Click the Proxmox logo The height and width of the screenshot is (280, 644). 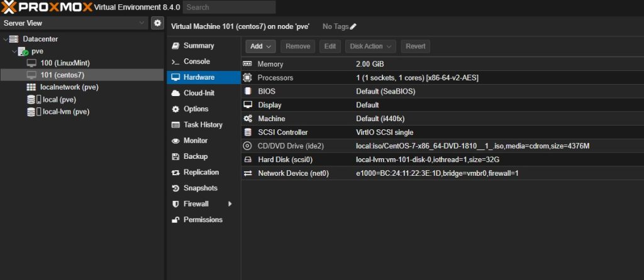tap(47, 7)
